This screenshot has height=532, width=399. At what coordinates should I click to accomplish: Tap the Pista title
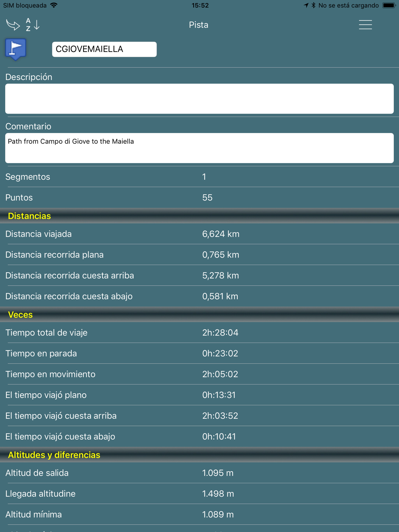[199, 25]
